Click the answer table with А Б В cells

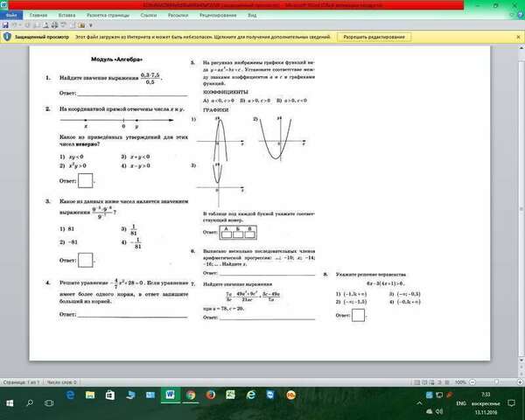pyautogui.click(x=238, y=232)
